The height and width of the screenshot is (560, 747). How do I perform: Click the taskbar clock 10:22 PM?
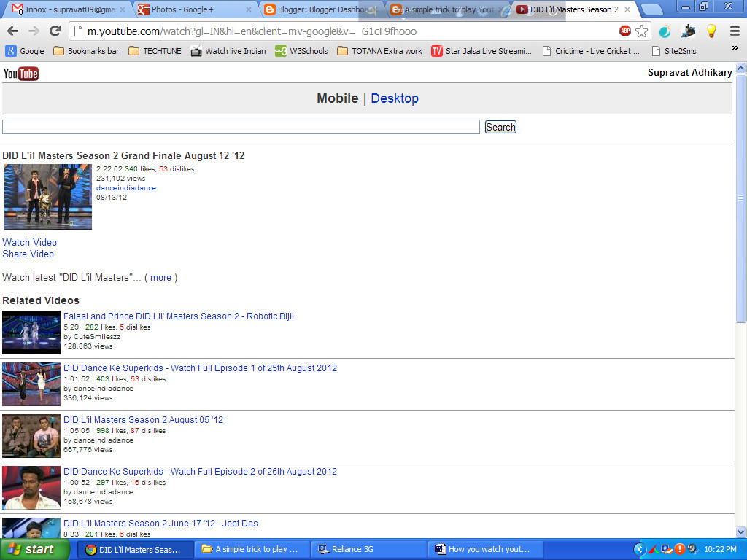click(720, 550)
